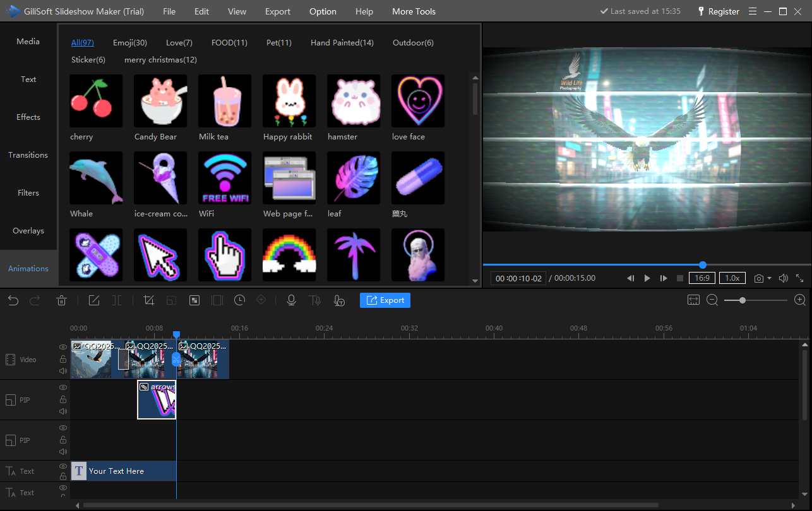Screen dimensions: 812x511
Task: Toggle Video track visibility eye
Action: 63,347
